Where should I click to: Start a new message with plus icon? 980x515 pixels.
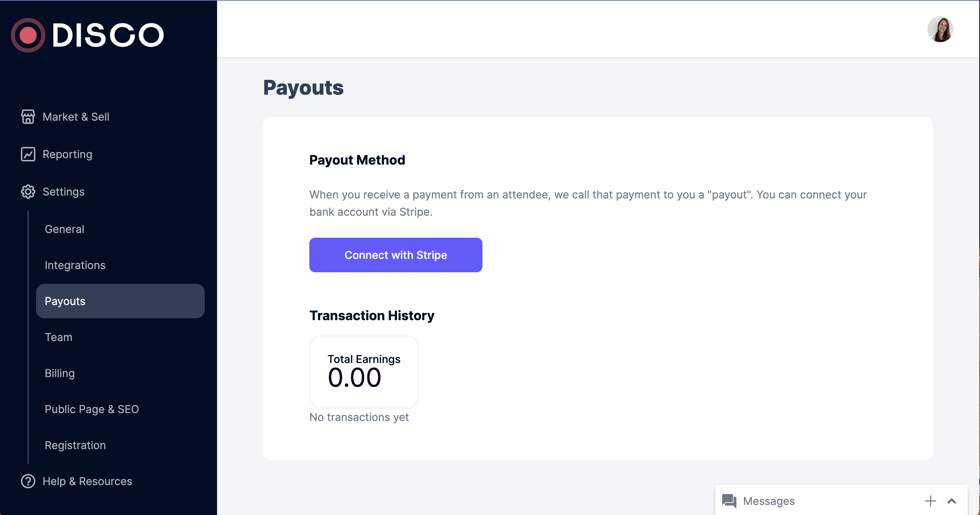coord(930,501)
